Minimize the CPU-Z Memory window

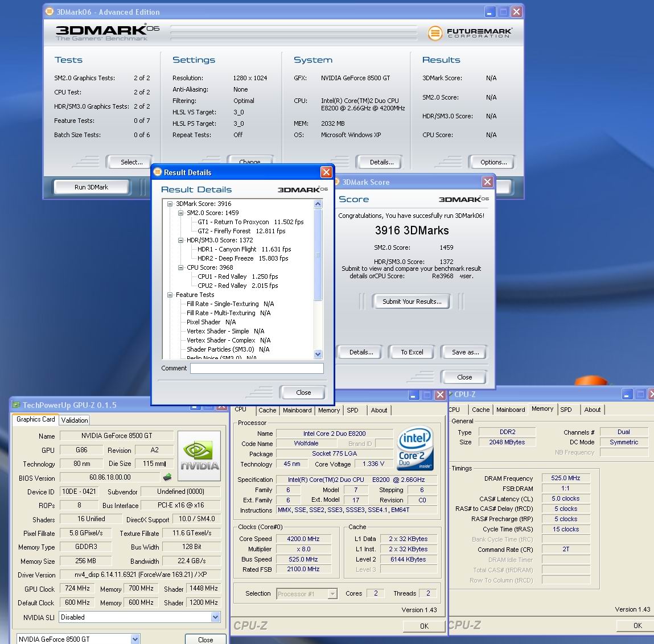point(627,394)
